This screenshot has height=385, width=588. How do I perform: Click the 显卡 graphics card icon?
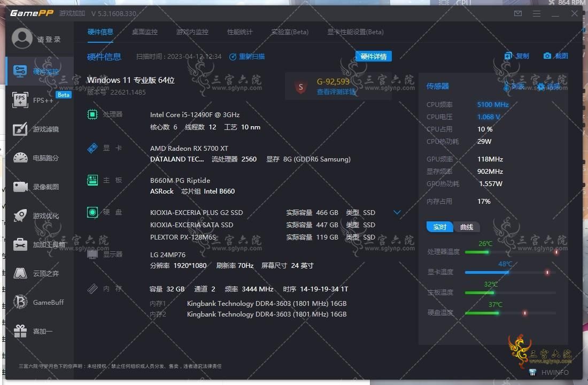pos(92,148)
